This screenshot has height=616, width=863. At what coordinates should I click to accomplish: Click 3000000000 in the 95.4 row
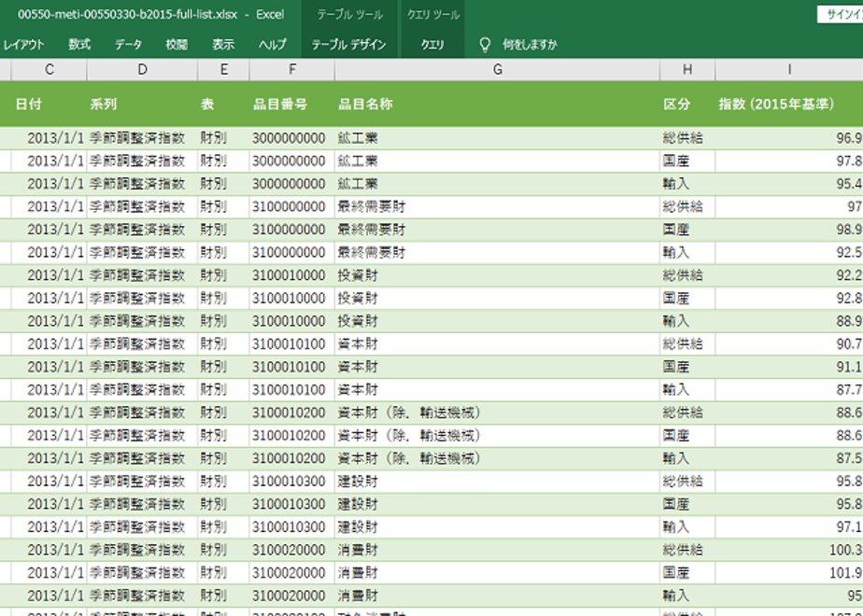(289, 184)
